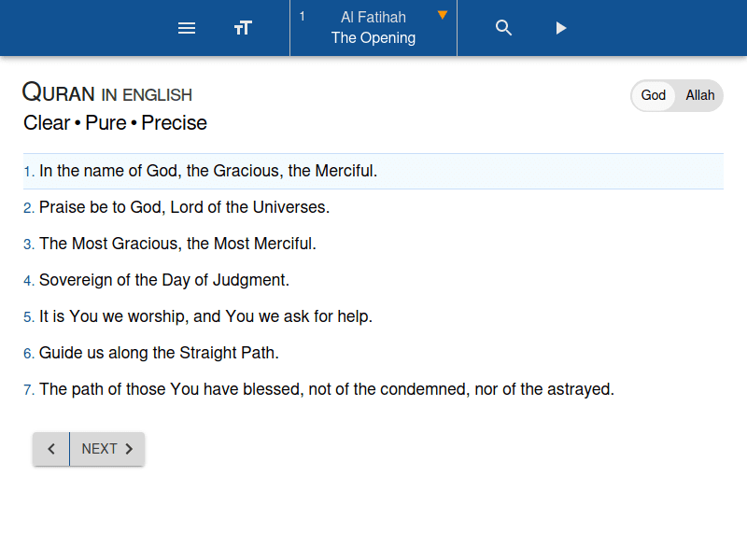
Task: Open the hamburger menu
Action: [187, 28]
